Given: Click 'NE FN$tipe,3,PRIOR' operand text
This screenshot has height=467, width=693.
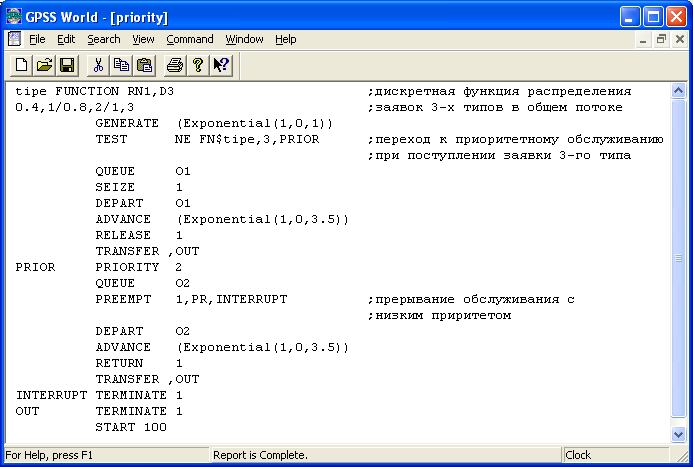Looking at the screenshot, I should pos(247,139).
